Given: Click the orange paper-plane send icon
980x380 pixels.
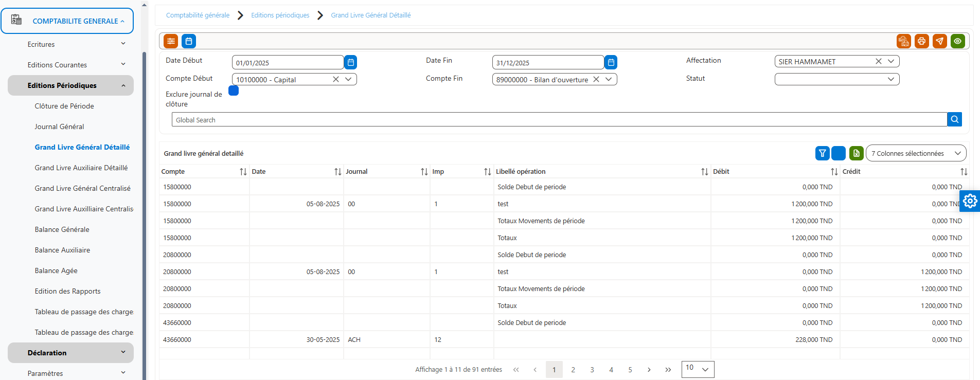Looking at the screenshot, I should (x=939, y=41).
